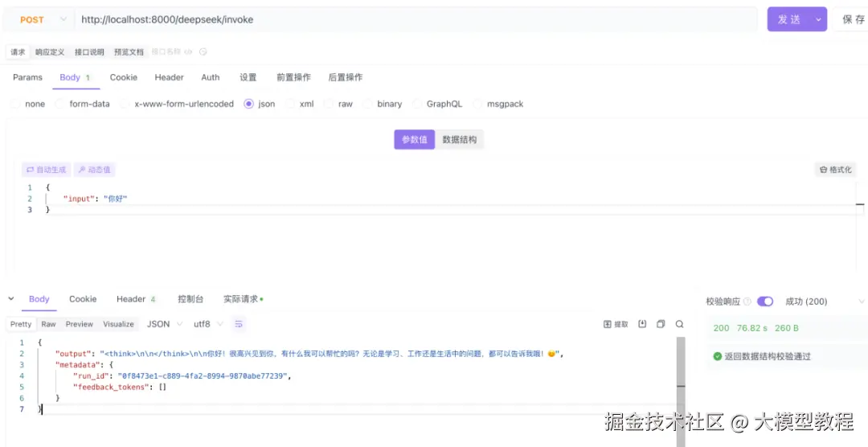
Task: Collapse response panel with chevron
Action: coord(10,299)
